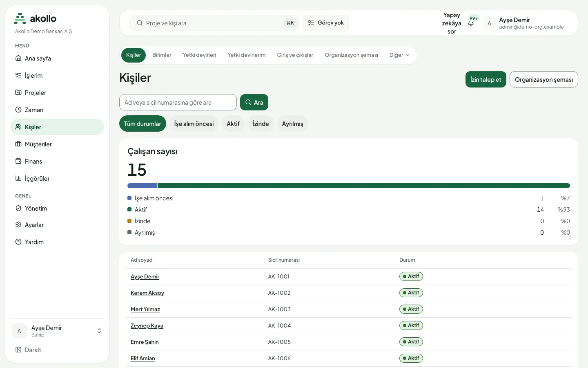Filter employees by Aktif status

pos(233,123)
